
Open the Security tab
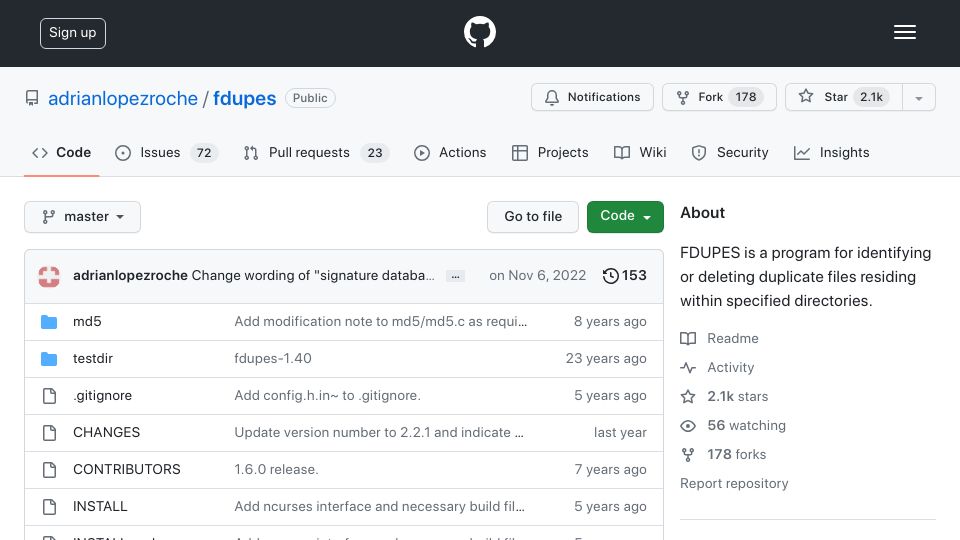click(729, 152)
